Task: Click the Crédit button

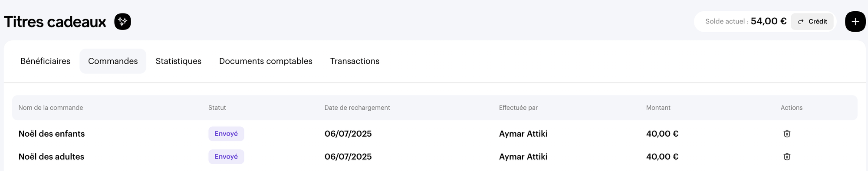Action: [x=812, y=22]
